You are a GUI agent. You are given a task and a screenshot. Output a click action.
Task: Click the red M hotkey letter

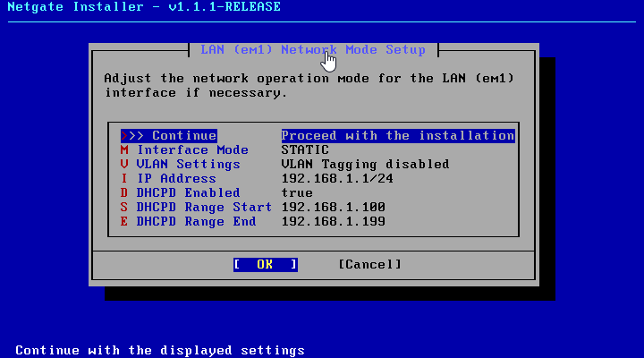tap(124, 150)
